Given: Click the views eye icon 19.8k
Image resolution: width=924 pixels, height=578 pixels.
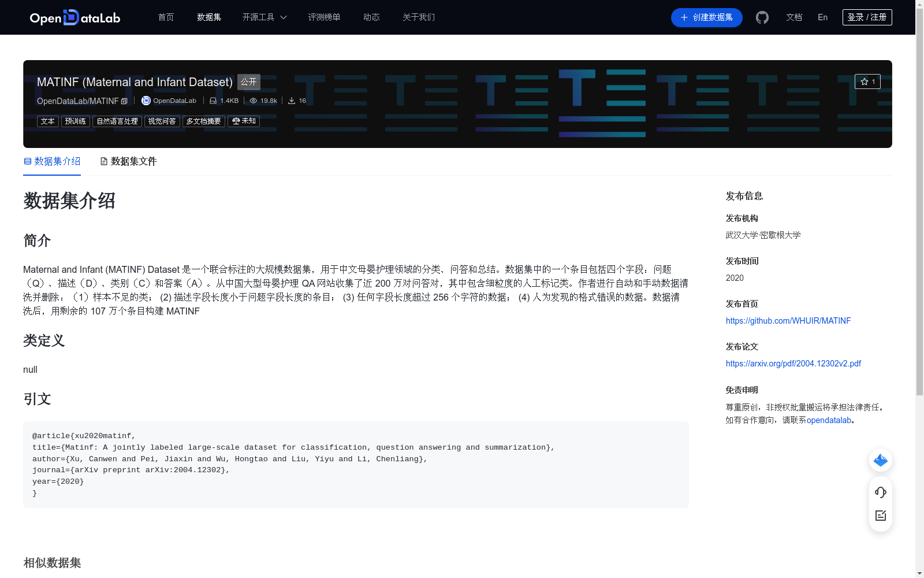Looking at the screenshot, I should pyautogui.click(x=253, y=101).
